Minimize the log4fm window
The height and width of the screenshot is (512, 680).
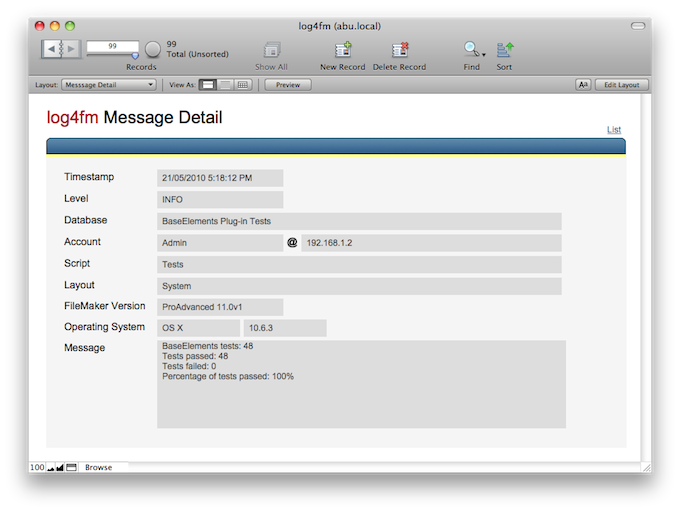click(x=55, y=26)
